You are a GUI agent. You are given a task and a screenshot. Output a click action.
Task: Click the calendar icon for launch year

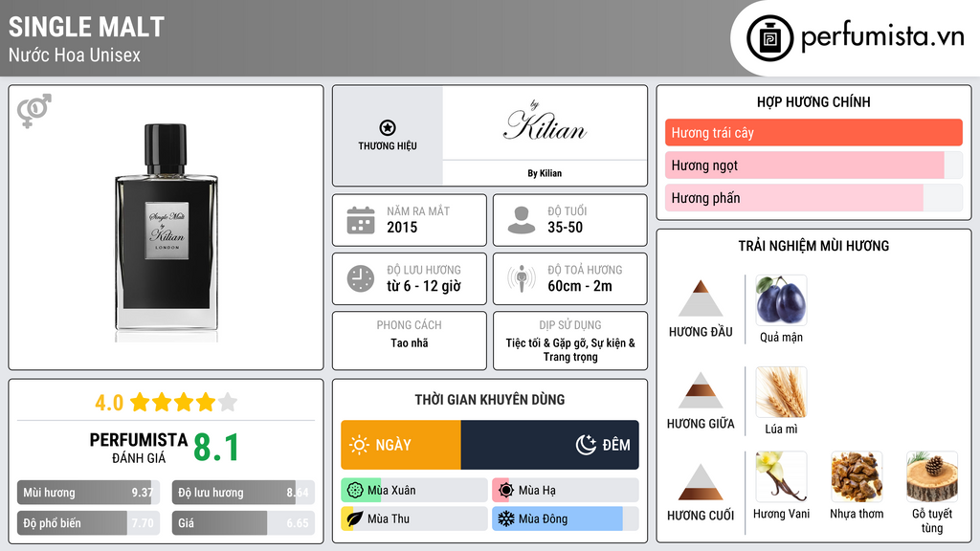[x=360, y=220]
